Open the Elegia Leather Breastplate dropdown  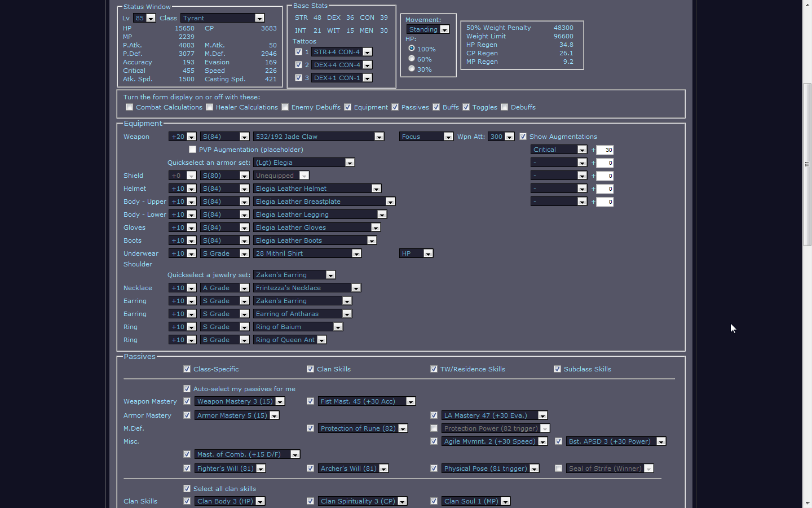(324, 202)
